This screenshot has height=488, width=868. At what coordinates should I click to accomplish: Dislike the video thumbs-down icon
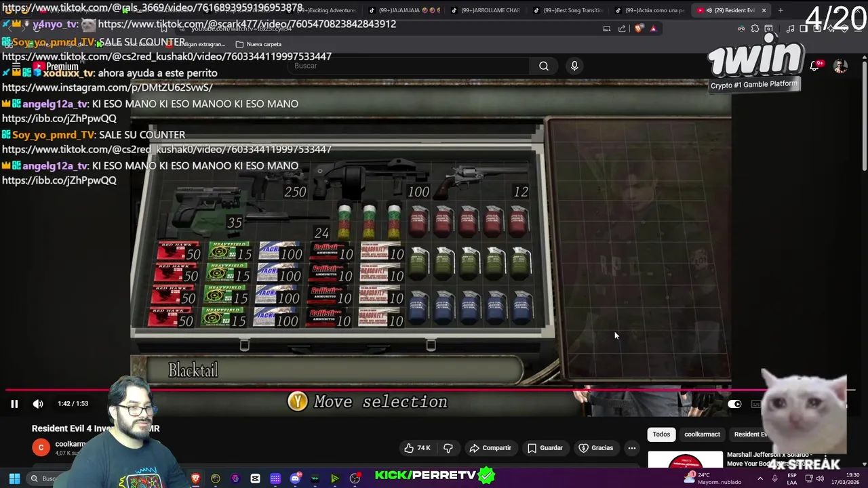[448, 448]
